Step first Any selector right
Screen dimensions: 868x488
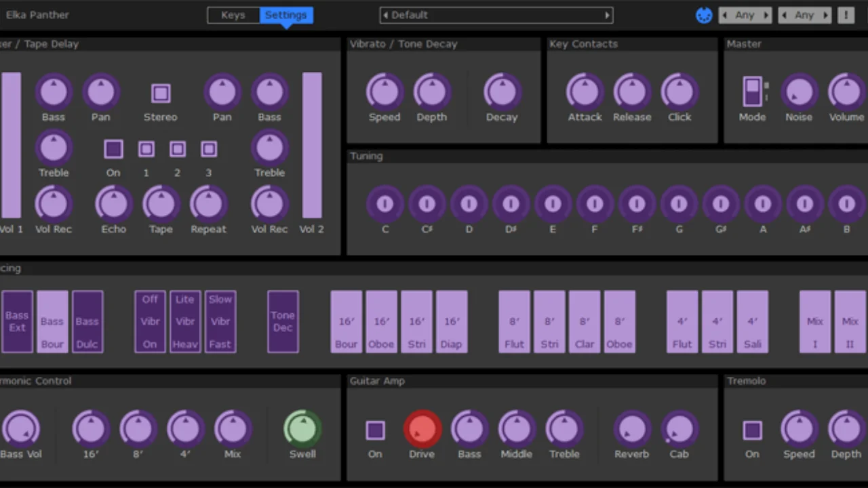point(766,15)
